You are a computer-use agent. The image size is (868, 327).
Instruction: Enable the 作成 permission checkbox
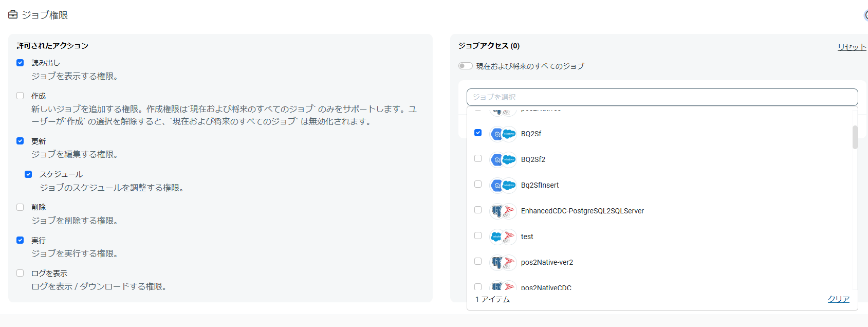(20, 96)
